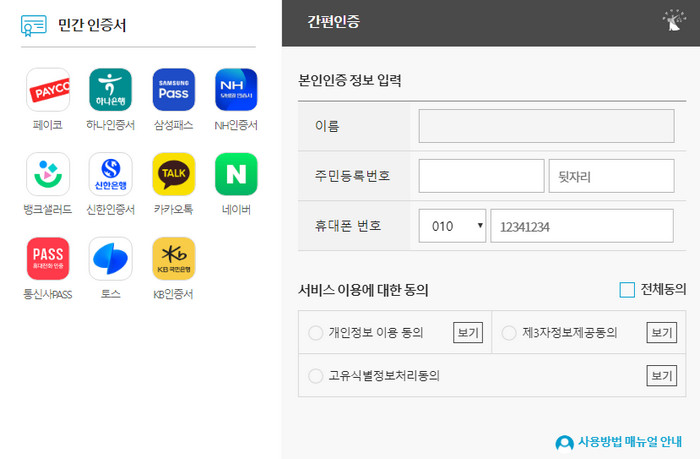The width and height of the screenshot is (700, 459).
Task: Click the 뱅크샐러드 label
Action: click(x=48, y=209)
